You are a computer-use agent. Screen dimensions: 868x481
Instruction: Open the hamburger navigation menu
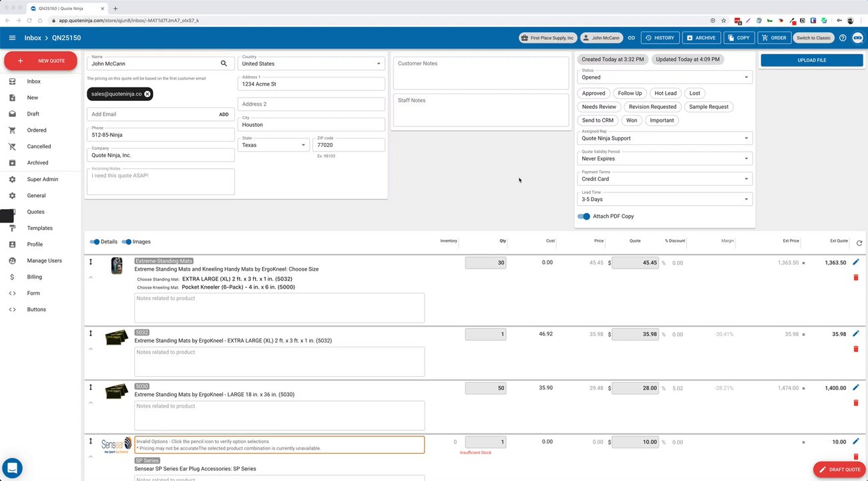click(x=12, y=38)
